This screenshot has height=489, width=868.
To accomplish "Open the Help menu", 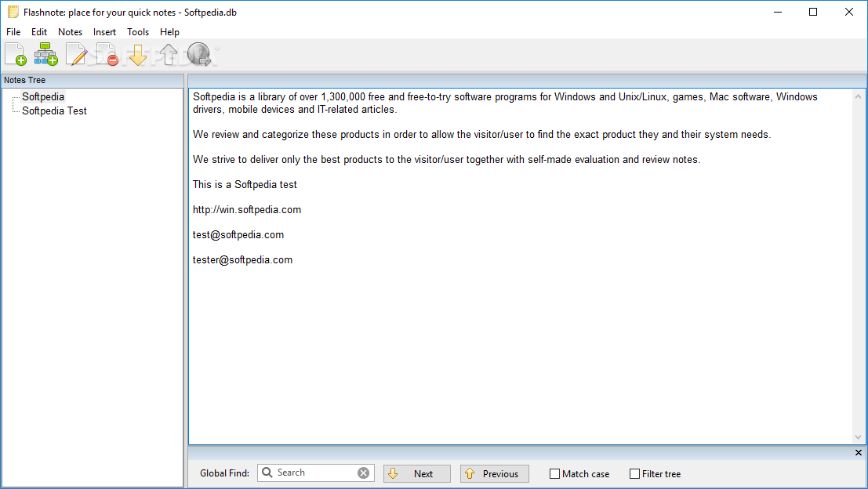I will [169, 32].
